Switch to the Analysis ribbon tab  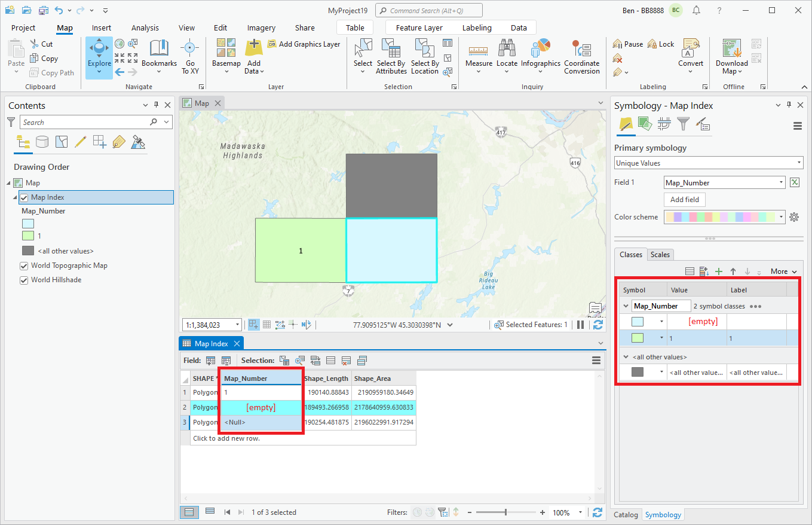pyautogui.click(x=145, y=28)
